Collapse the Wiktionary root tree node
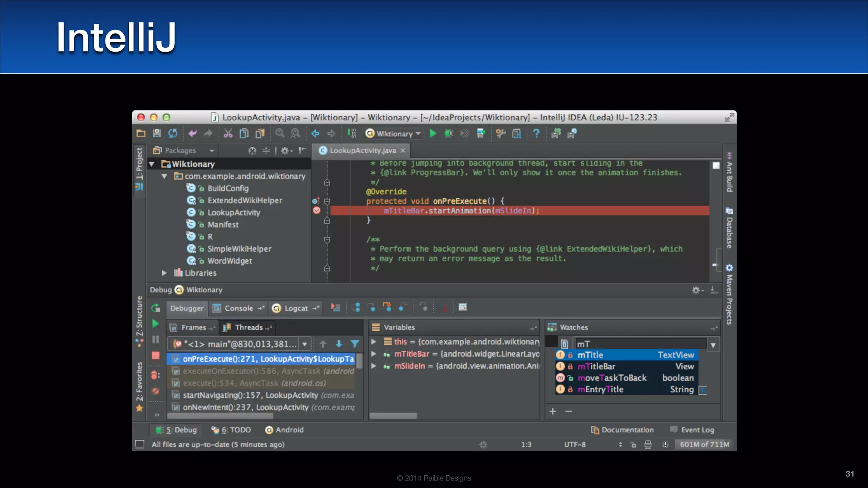Image resolution: width=868 pixels, height=488 pixels. point(152,164)
